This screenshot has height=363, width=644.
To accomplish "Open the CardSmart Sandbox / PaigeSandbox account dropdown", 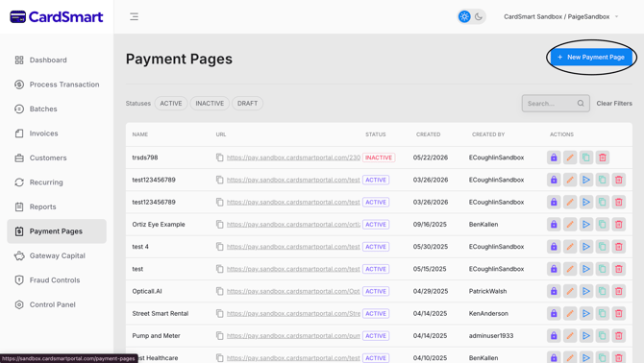I will (561, 17).
